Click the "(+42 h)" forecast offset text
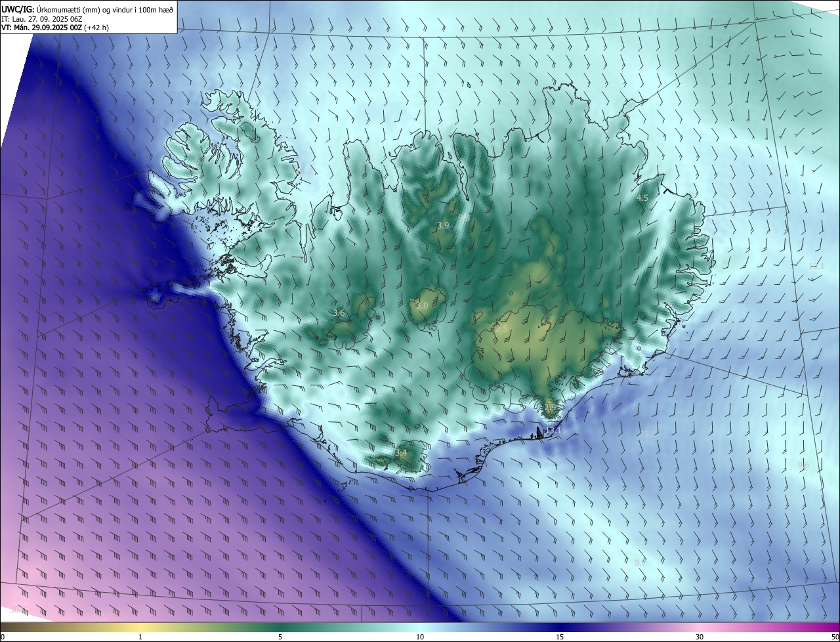This screenshot has width=840, height=642. pos(96,28)
